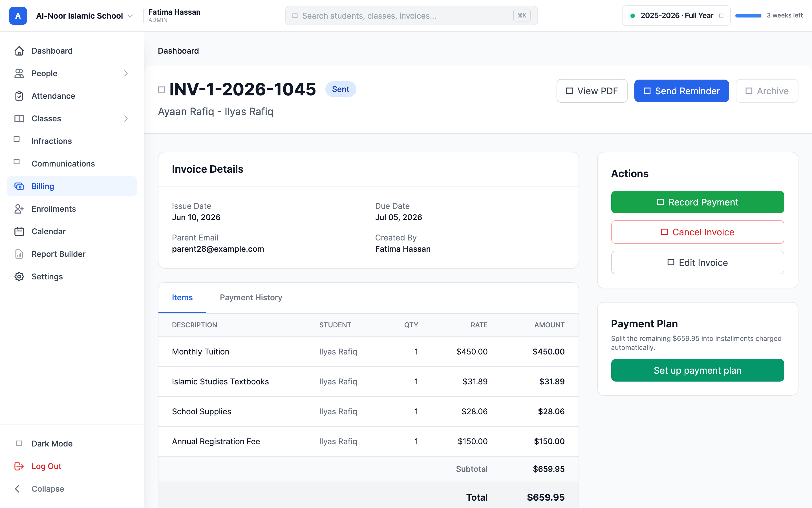Click the Fatima Hassan admin name in header
This screenshot has width=812, height=508.
tap(174, 12)
